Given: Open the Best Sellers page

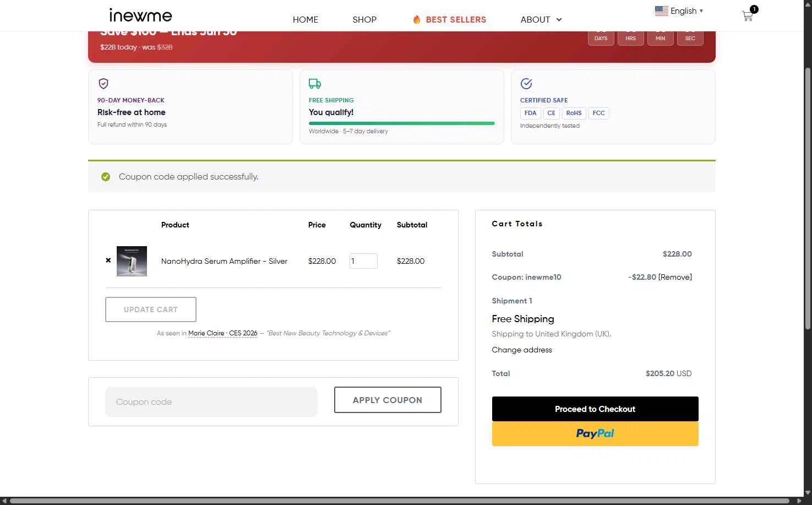Looking at the screenshot, I should point(456,20).
